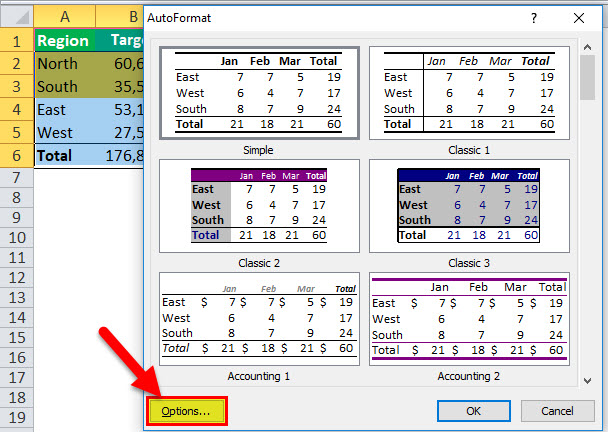Screen dimensions: 608x432
Task: Click the Accounting 2 format label
Action: point(469,376)
